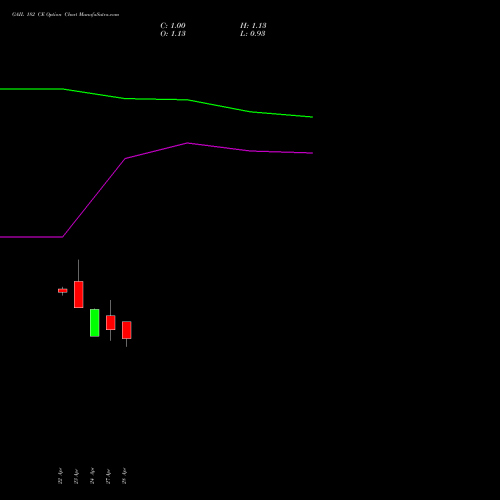500x500 pixels.
Task: Click the '23 Apr' date axis label
Action: [76, 476]
